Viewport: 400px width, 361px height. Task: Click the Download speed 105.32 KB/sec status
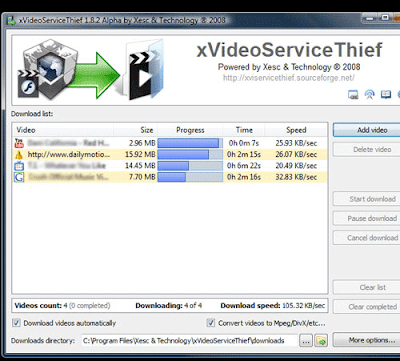pos(273,305)
